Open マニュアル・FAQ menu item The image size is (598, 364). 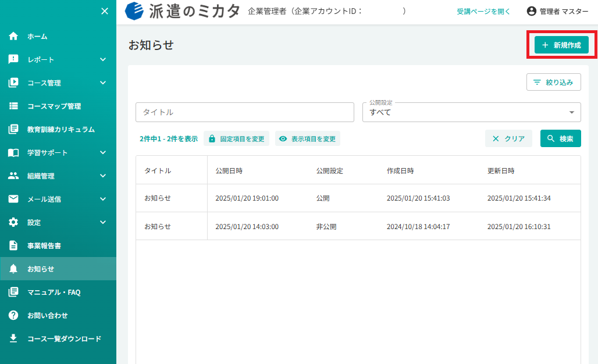[58, 292]
